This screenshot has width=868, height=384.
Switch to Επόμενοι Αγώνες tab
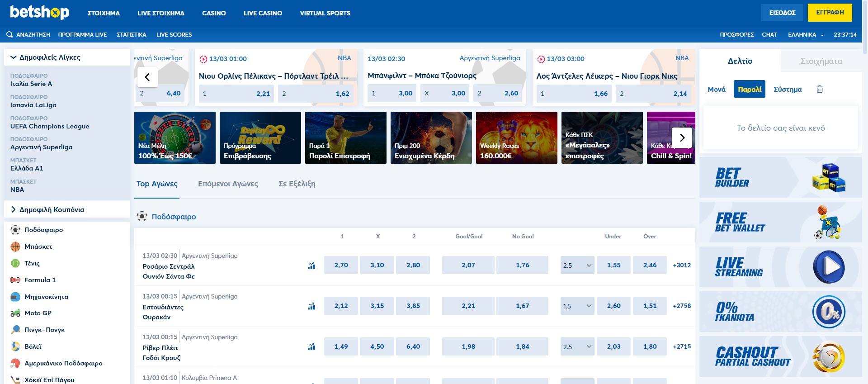coord(228,184)
